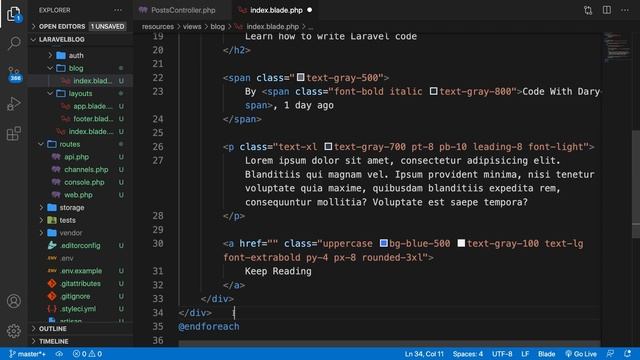This screenshot has height=360, width=640.
Task: Click the views breadcrumb segment
Action: (x=192, y=27)
